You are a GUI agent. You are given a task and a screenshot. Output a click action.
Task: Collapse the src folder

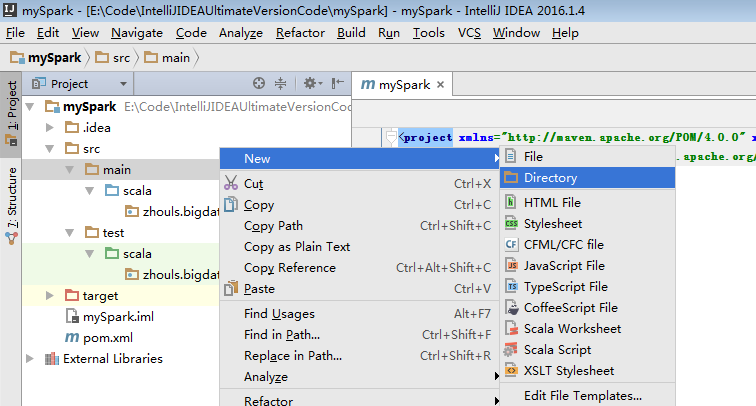50,149
